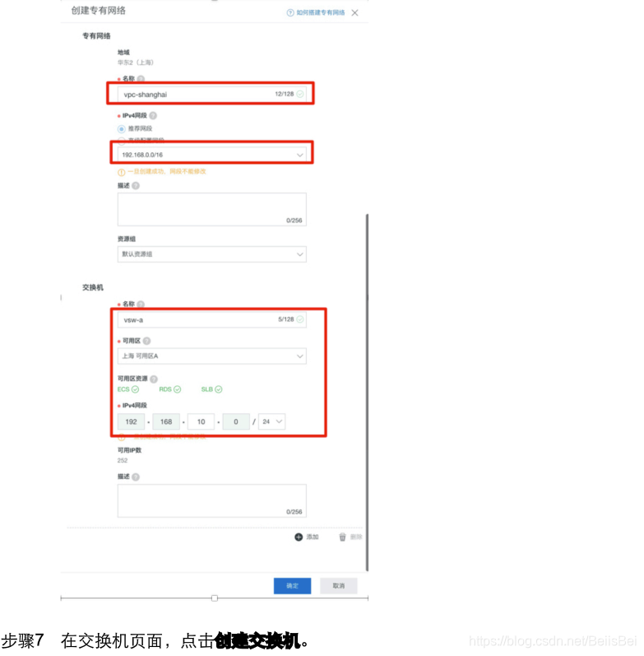This screenshot has width=644, height=656.
Task: Click the region text East China 2 Shanghai
Action: click(136, 63)
